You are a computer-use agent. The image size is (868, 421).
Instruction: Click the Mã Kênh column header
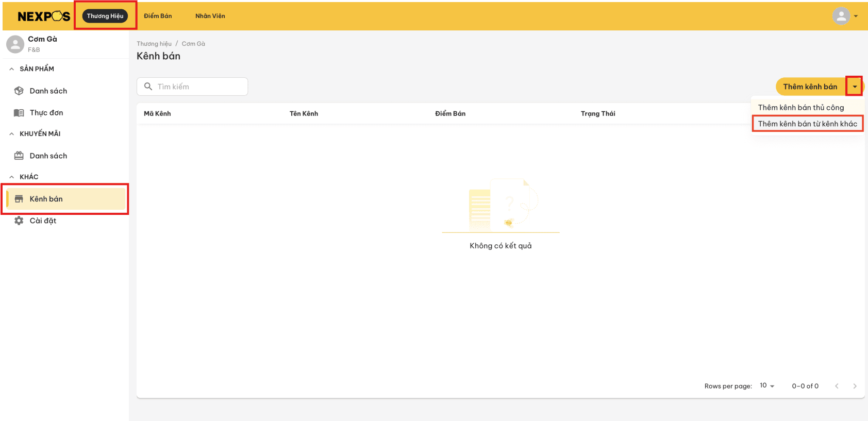click(157, 113)
